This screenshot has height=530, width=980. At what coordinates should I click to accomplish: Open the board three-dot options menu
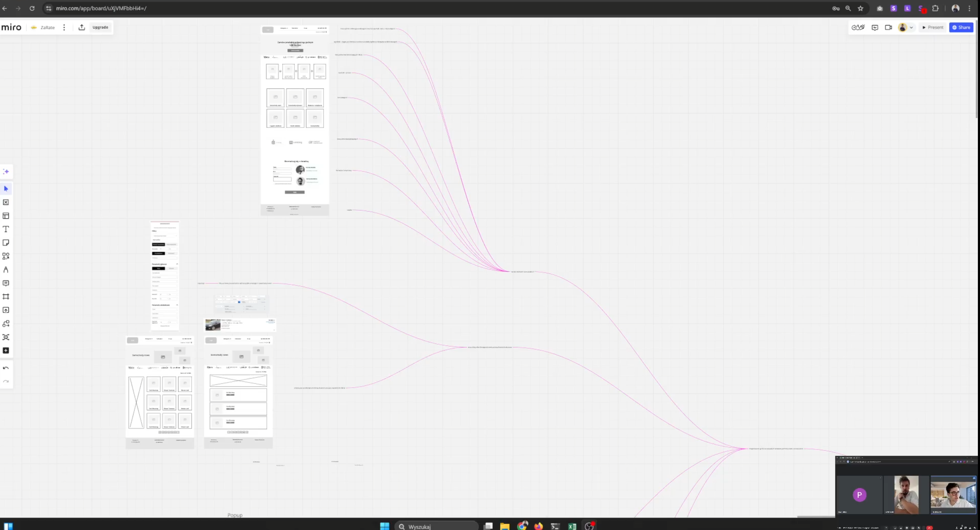(64, 27)
